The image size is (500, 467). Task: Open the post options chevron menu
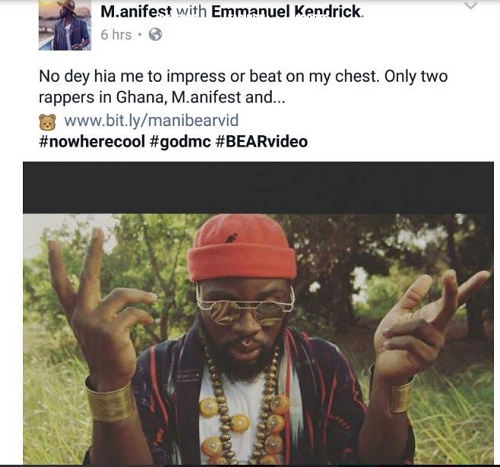pos(471,5)
